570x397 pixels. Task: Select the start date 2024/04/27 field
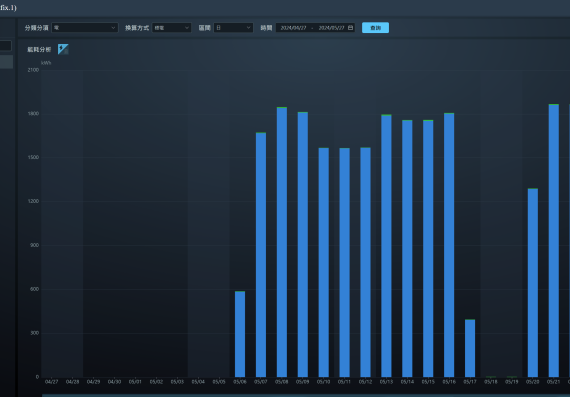(293, 28)
